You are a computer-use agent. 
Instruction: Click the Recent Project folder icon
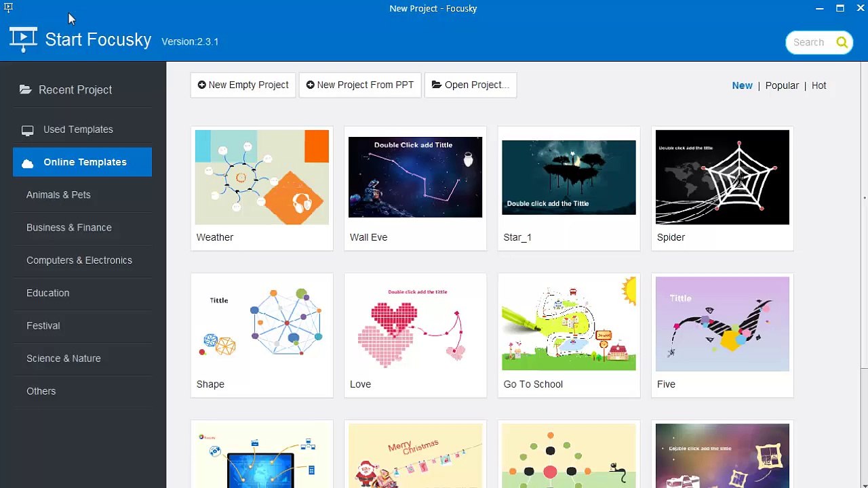26,89
